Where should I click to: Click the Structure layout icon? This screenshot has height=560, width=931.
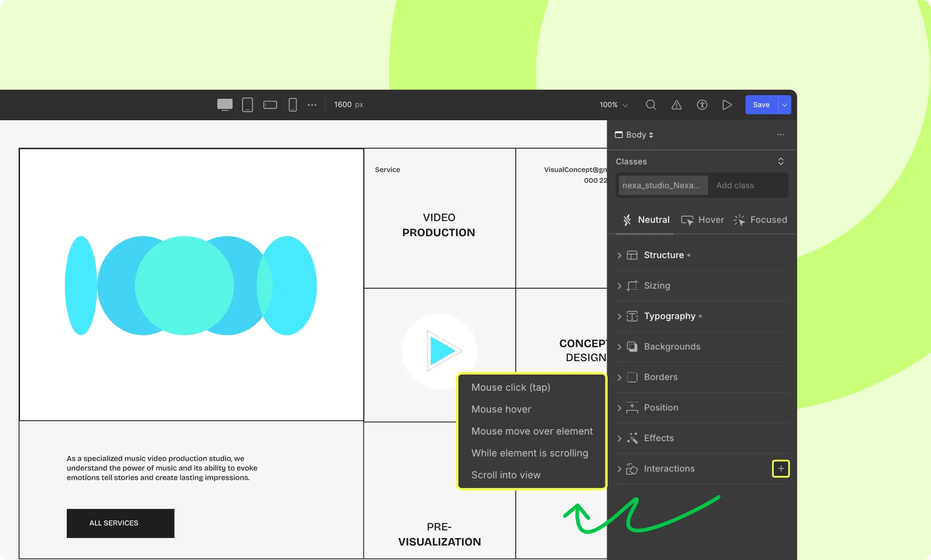pos(632,255)
